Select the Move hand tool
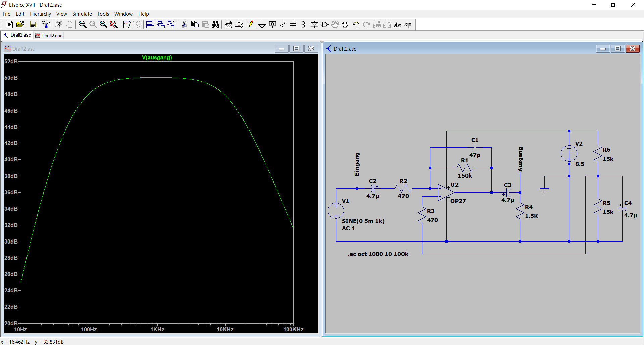This screenshot has height=345, width=644. click(x=335, y=24)
